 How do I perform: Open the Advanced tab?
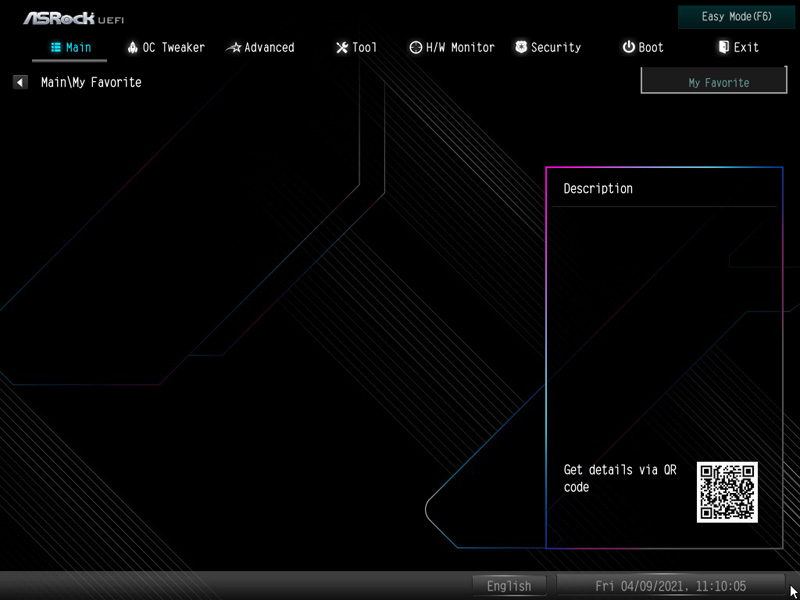tap(260, 48)
